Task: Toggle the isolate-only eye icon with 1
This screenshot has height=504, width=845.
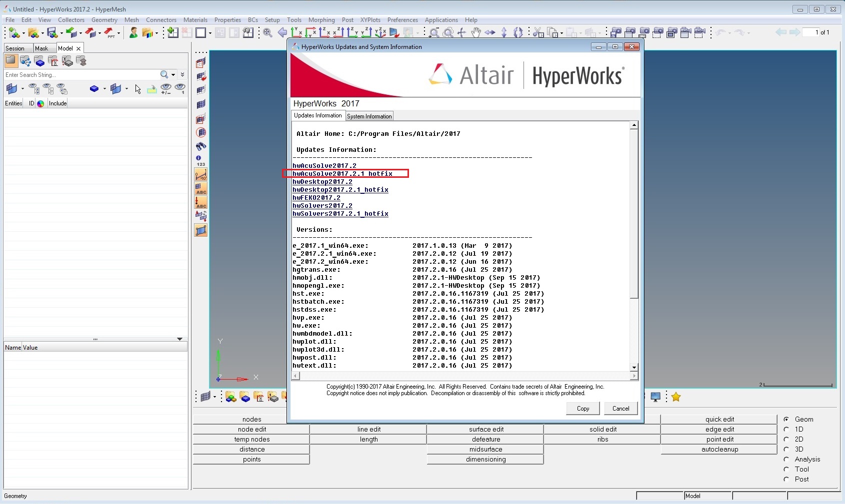Action: [x=180, y=89]
